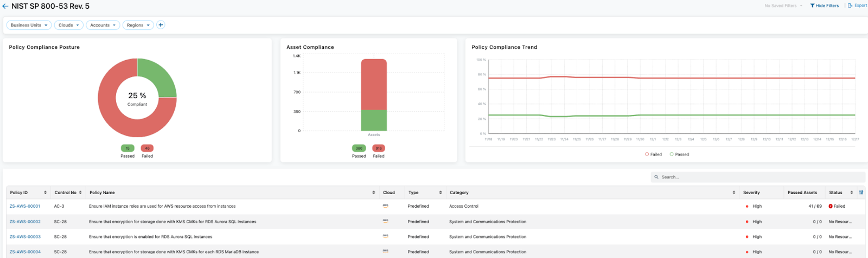Click AWS cloud icon in ZS-AWS-00003 row
This screenshot has width=868, height=258.
pyautogui.click(x=385, y=236)
